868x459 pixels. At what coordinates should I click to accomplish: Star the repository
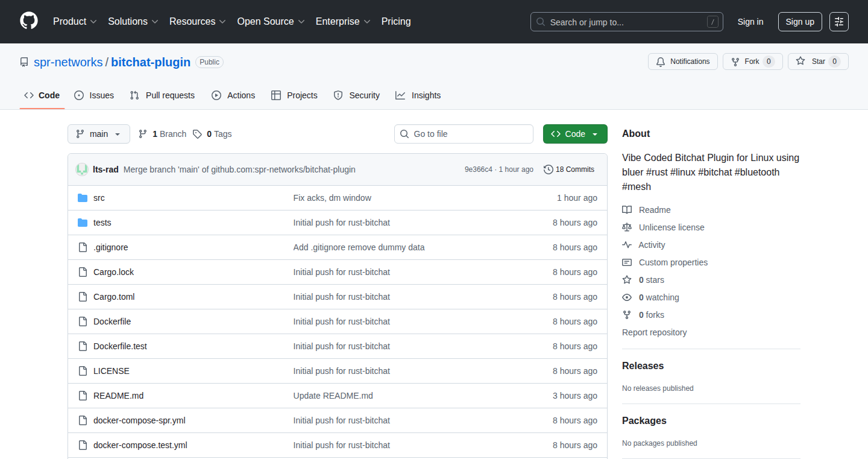(818, 62)
